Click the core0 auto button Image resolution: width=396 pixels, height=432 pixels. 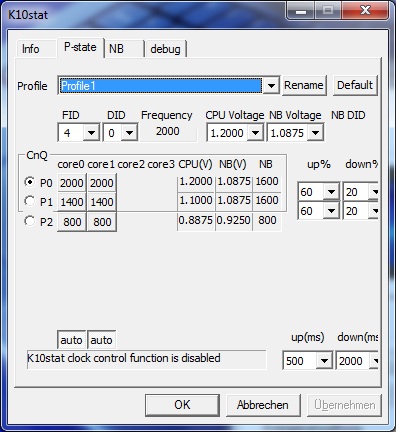pyautogui.click(x=71, y=340)
